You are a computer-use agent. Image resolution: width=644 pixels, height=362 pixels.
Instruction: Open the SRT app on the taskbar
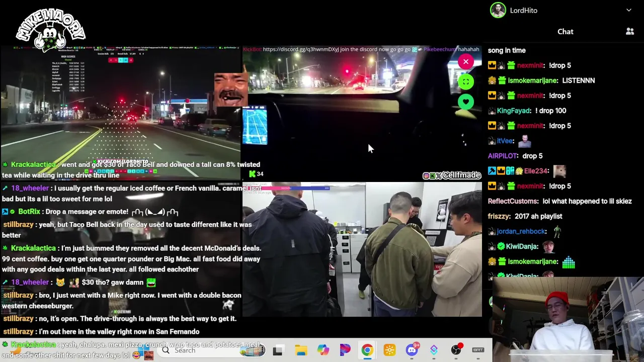478,350
